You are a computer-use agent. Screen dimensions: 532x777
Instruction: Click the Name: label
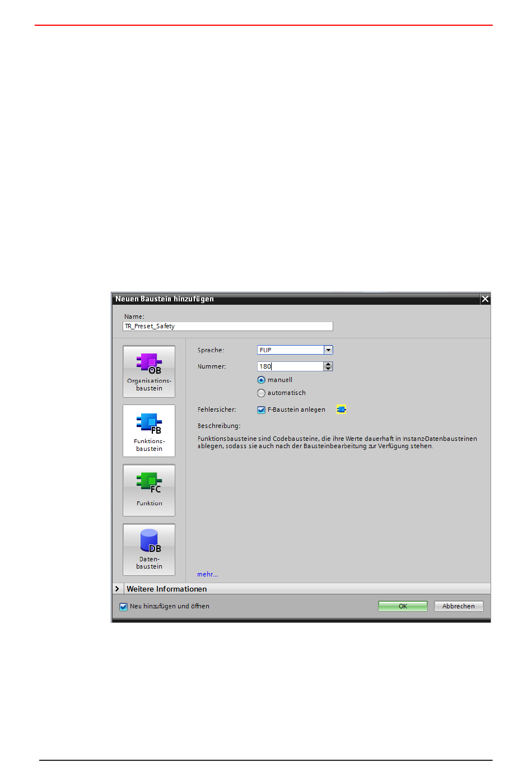coord(134,317)
